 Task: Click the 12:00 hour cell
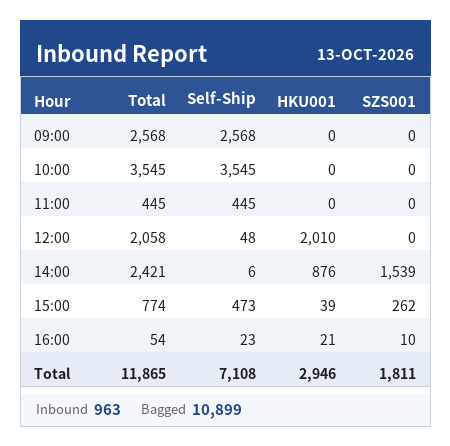coord(52,238)
